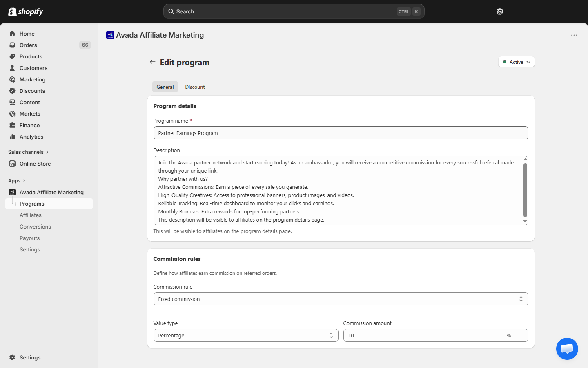The height and width of the screenshot is (368, 588).
Task: Switch to the Discount tab
Action: click(x=195, y=87)
